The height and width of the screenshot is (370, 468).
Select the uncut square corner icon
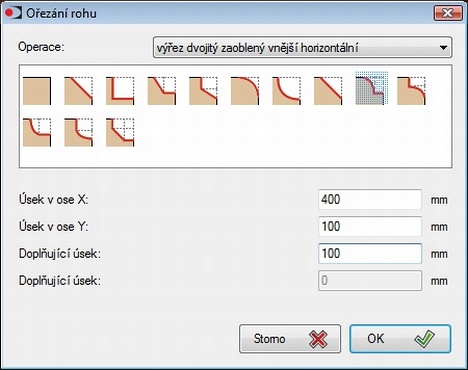37,91
